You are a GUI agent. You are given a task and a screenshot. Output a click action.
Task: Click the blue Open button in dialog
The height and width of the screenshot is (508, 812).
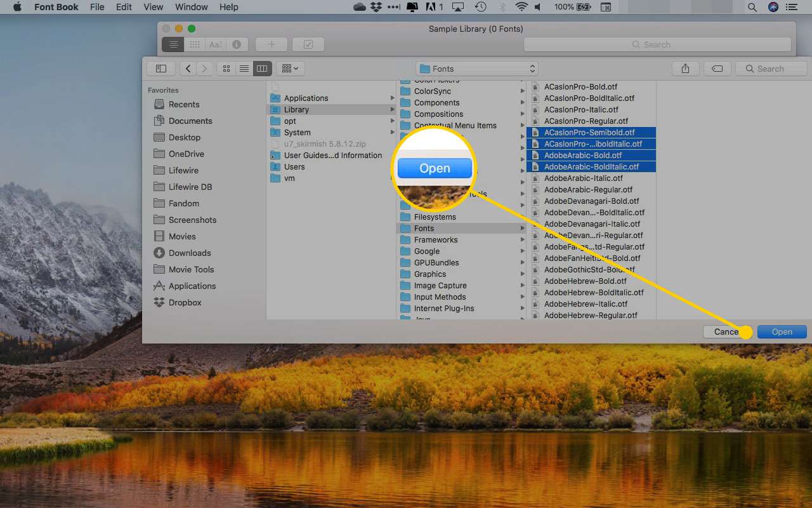782,331
